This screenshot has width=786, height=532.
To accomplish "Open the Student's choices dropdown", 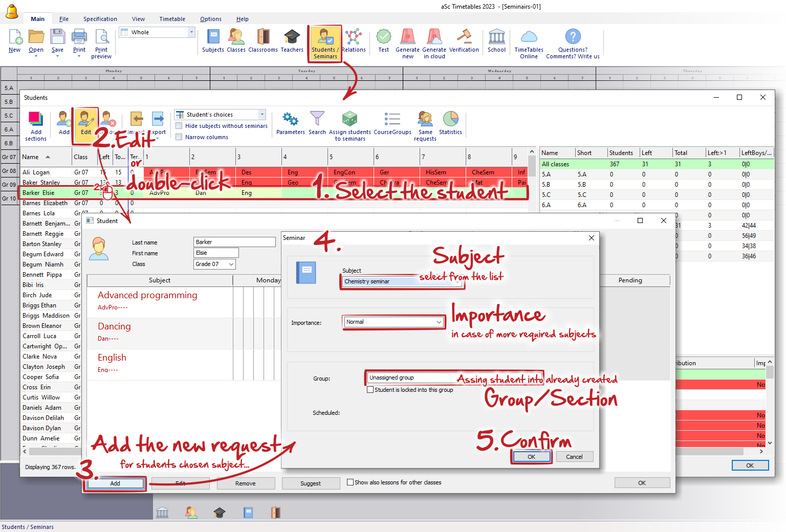I will coord(220,115).
